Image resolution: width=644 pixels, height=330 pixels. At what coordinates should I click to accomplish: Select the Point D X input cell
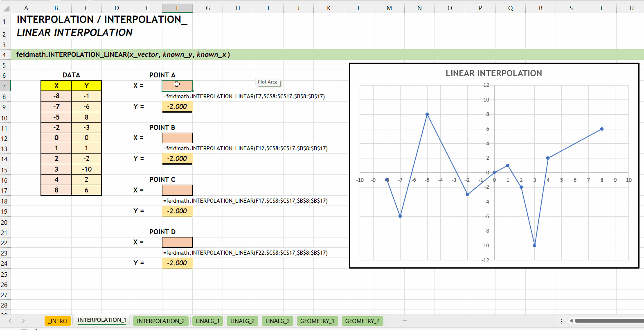177,242
